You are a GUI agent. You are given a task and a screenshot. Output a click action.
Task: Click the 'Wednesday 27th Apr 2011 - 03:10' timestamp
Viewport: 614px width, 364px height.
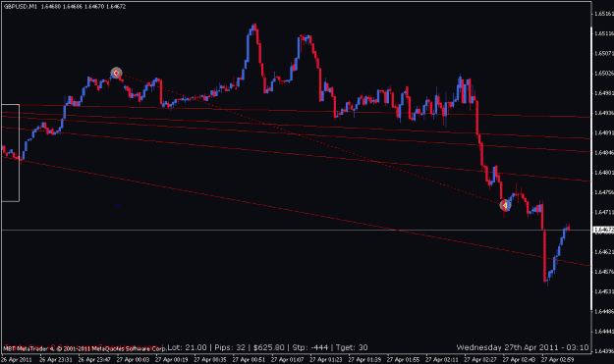click(x=522, y=347)
